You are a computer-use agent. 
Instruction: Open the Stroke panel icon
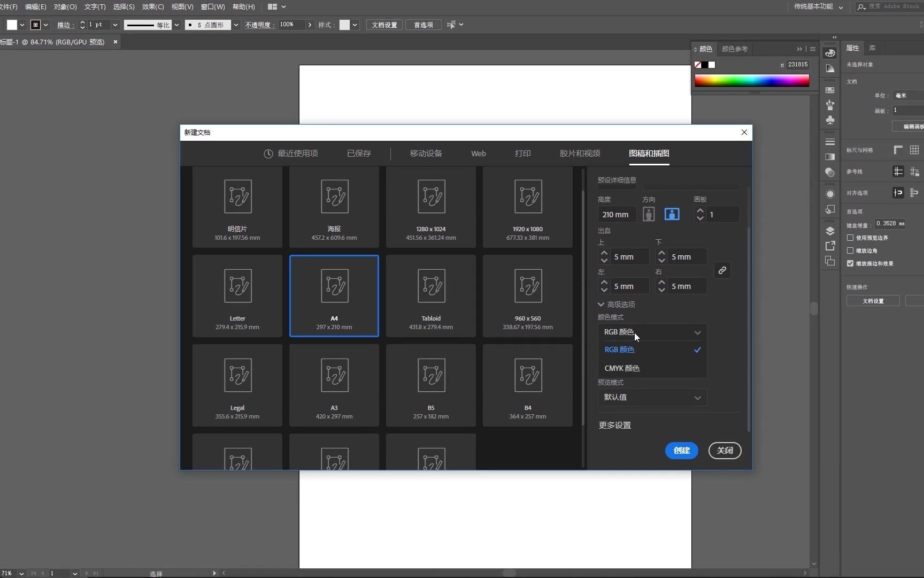(x=830, y=142)
